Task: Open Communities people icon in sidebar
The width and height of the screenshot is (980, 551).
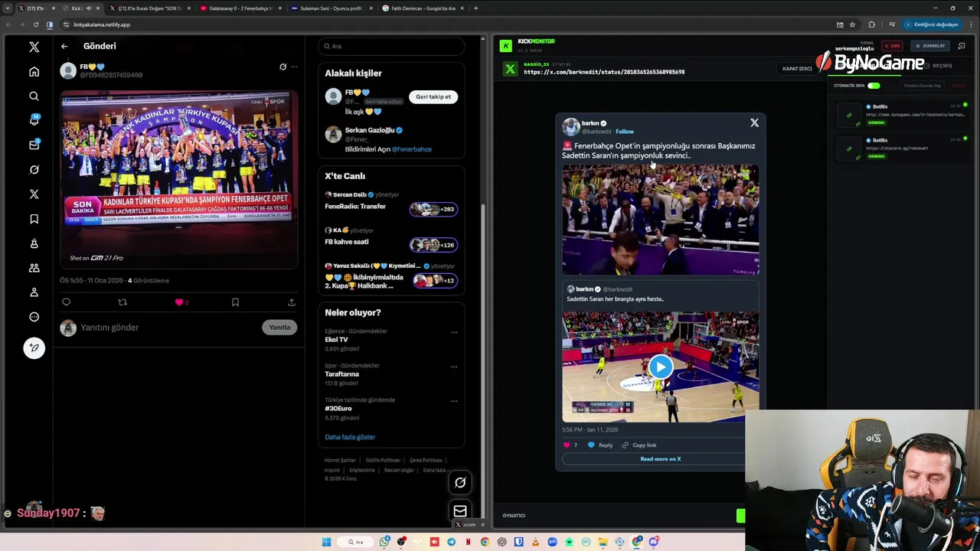Action: tap(34, 268)
